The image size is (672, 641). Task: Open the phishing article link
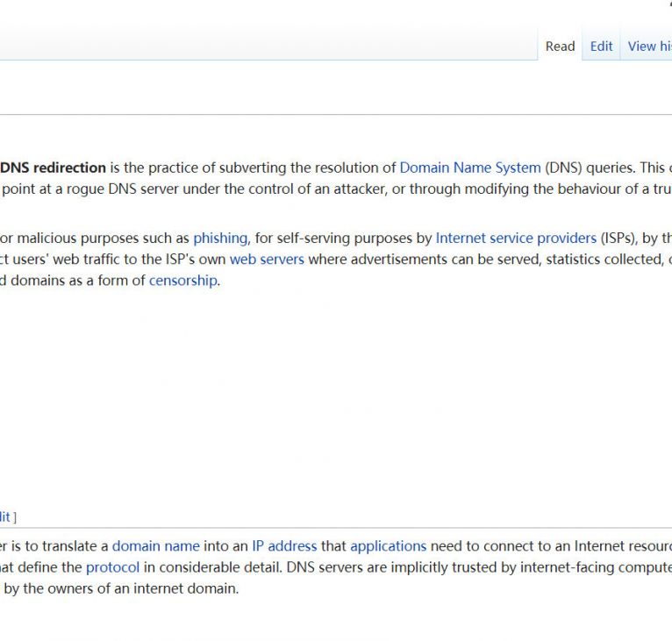coord(221,239)
